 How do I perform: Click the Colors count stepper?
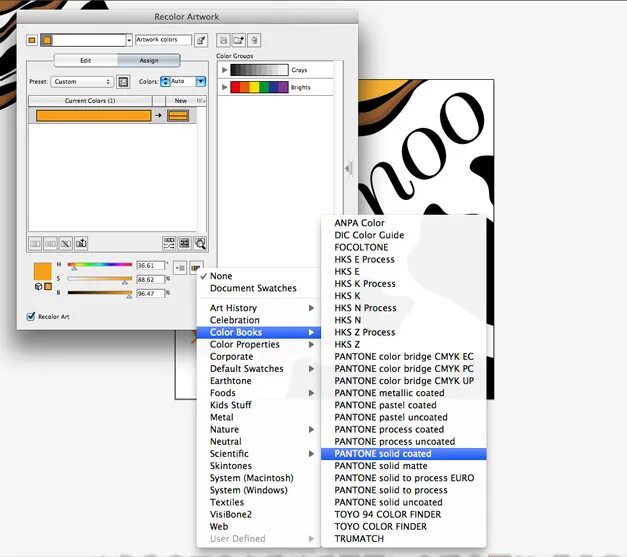(x=165, y=82)
